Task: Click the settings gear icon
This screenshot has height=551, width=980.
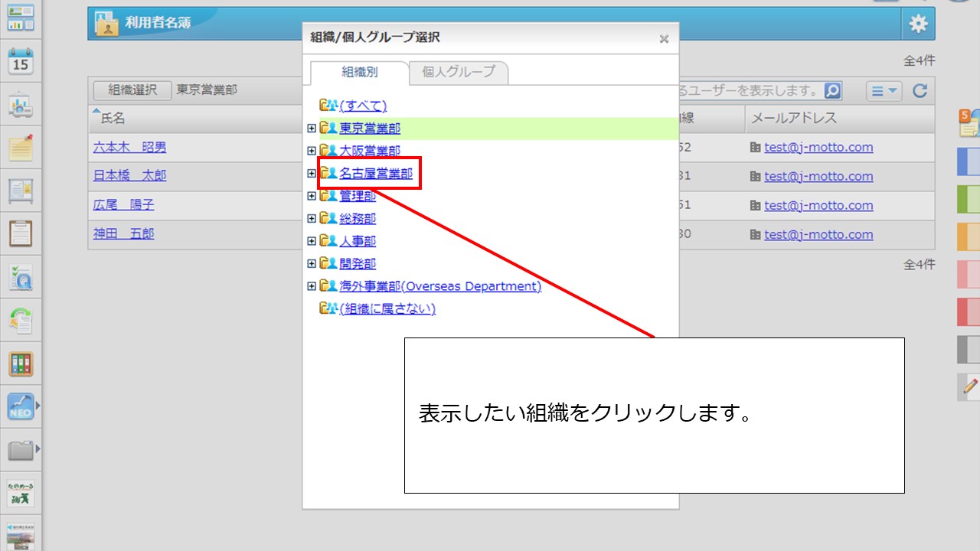Action: click(917, 24)
